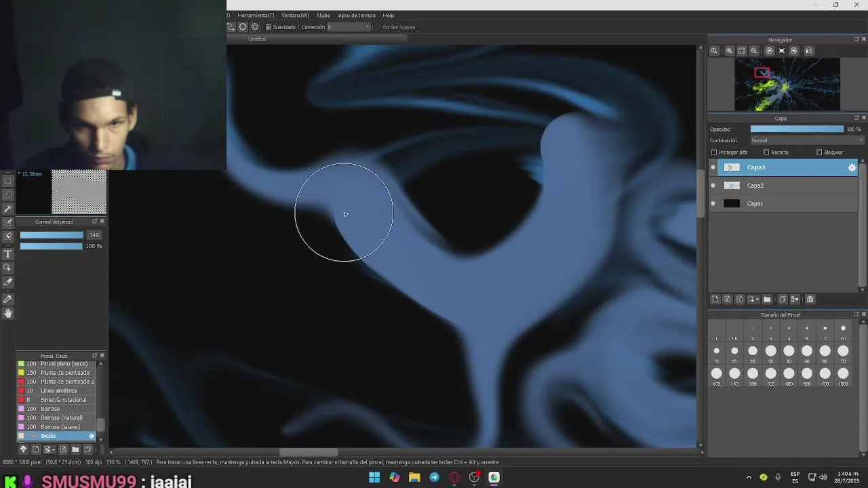
Task: Select Línea simétrica brush
Action: pyautogui.click(x=57, y=390)
